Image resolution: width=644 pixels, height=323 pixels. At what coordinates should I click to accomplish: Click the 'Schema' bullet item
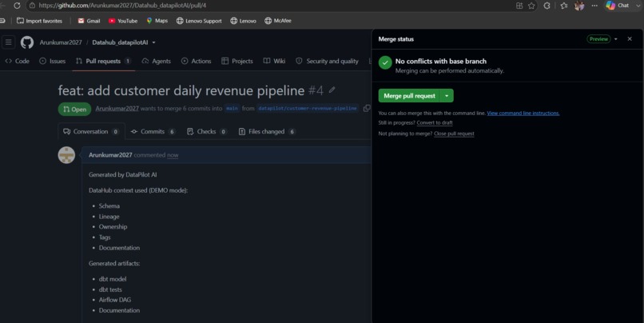click(x=109, y=206)
